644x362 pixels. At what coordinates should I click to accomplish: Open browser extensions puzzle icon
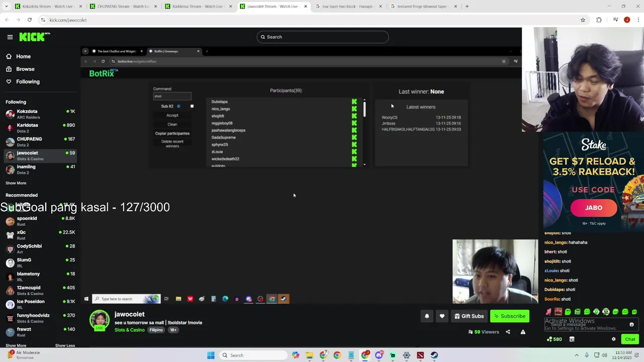(x=599, y=20)
